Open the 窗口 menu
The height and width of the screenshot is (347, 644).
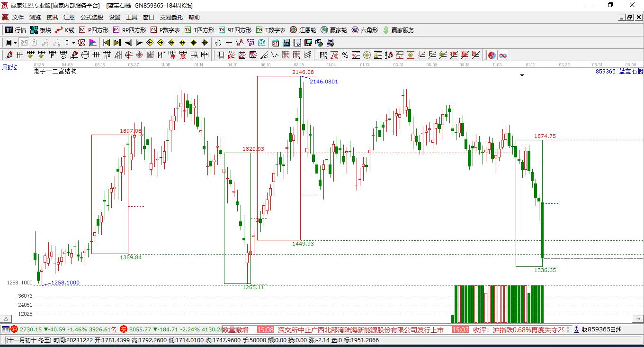coord(149,18)
